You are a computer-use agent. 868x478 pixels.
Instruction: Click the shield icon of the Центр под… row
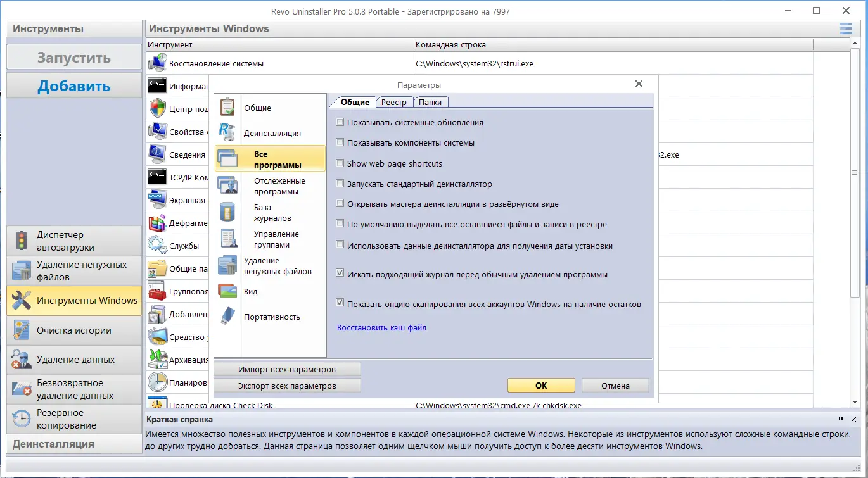coord(157,109)
